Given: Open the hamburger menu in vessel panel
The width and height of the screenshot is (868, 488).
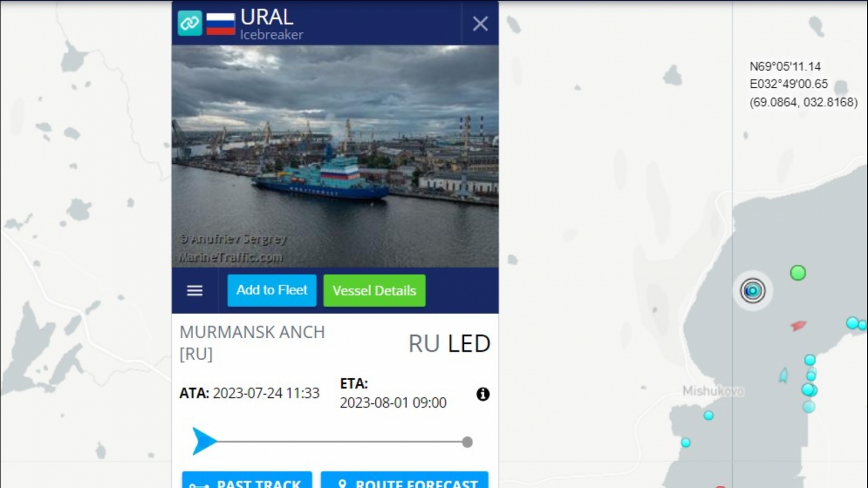Looking at the screenshot, I should (195, 291).
